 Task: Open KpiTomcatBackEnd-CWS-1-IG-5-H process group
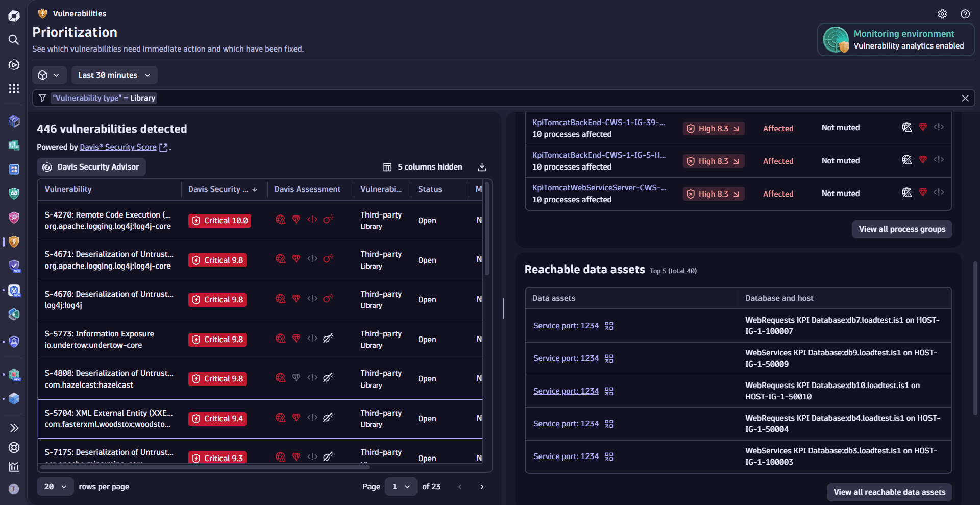click(x=599, y=155)
